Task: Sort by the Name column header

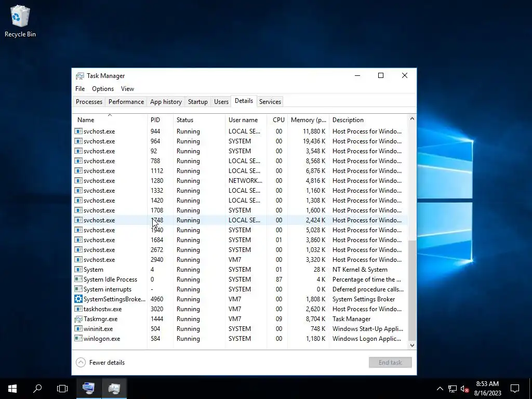Action: [110, 120]
